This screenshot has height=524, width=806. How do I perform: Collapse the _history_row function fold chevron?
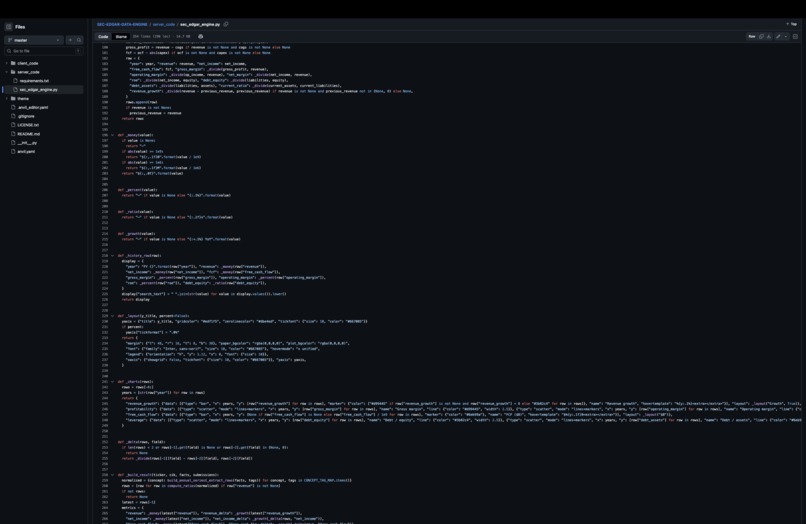pyautogui.click(x=113, y=256)
